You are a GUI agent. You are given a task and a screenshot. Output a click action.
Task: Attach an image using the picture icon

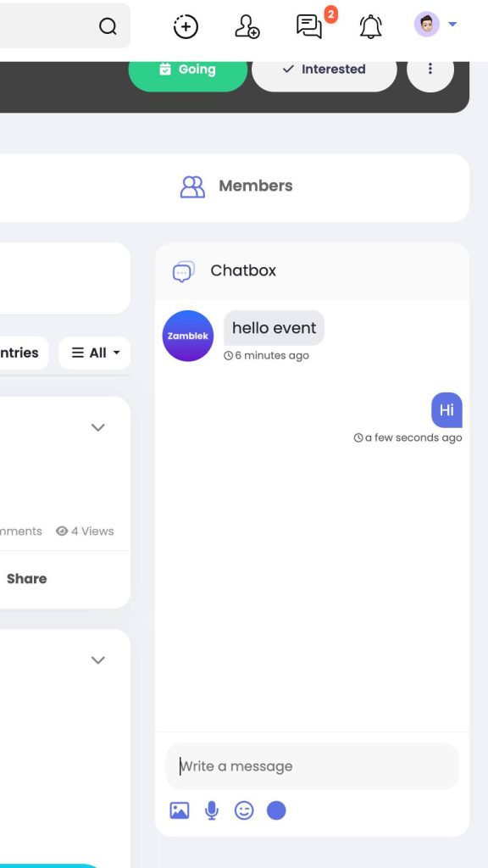tap(180, 810)
